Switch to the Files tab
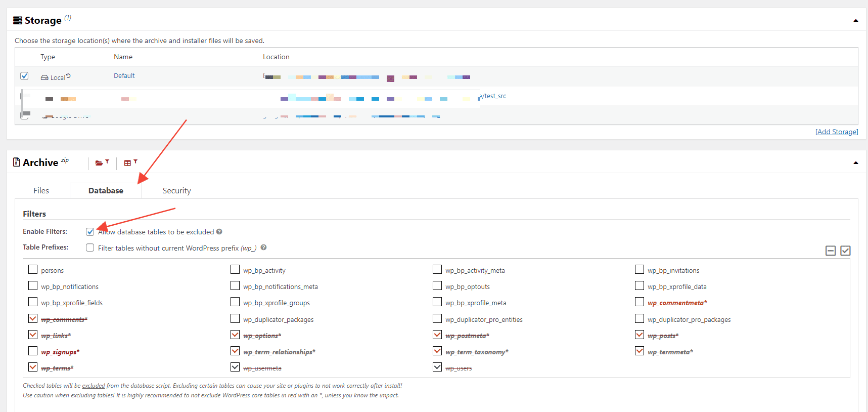Screen dimensions: 868x412 point(41,191)
